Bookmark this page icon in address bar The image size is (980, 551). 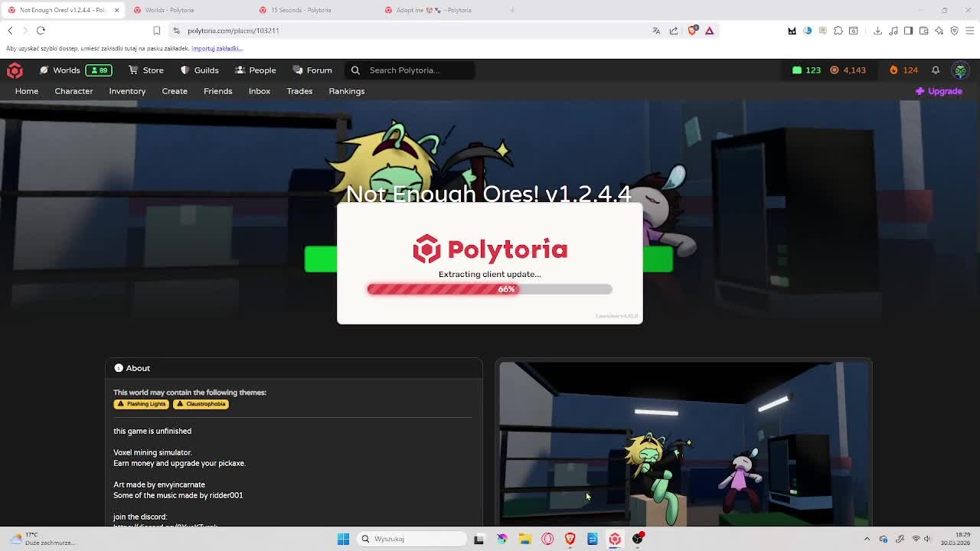pos(156,31)
